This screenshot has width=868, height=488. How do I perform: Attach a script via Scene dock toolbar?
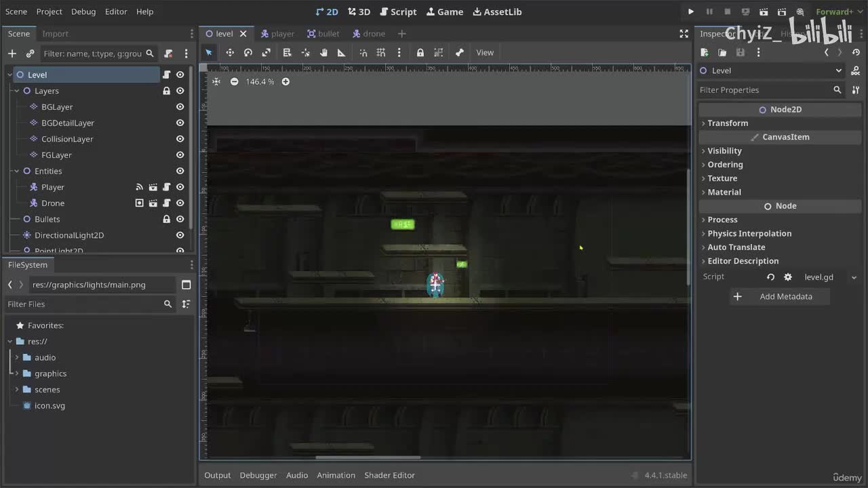pyautogui.click(x=168, y=54)
